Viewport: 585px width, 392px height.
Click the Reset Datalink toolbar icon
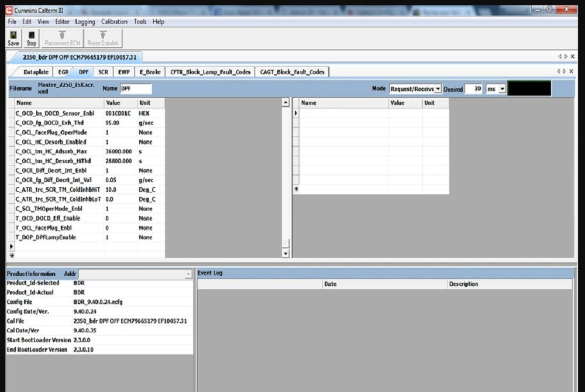102,39
